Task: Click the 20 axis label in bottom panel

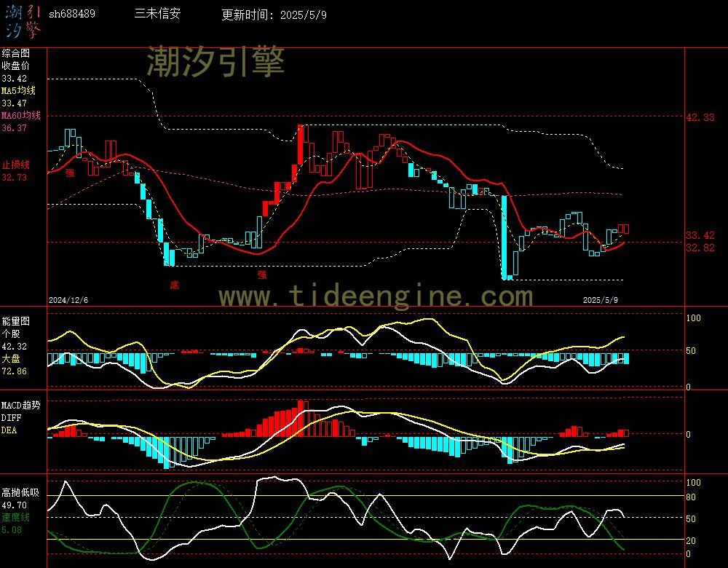Action: tap(691, 541)
